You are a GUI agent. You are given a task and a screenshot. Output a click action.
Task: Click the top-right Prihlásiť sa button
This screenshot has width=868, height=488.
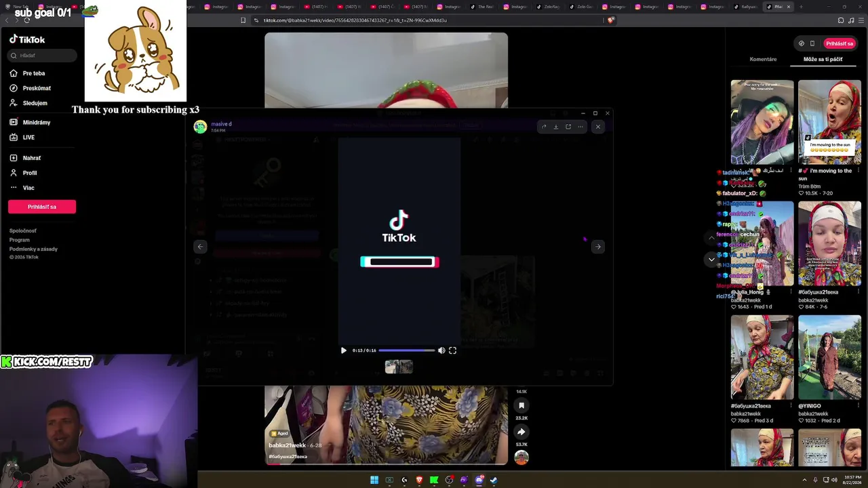click(840, 43)
